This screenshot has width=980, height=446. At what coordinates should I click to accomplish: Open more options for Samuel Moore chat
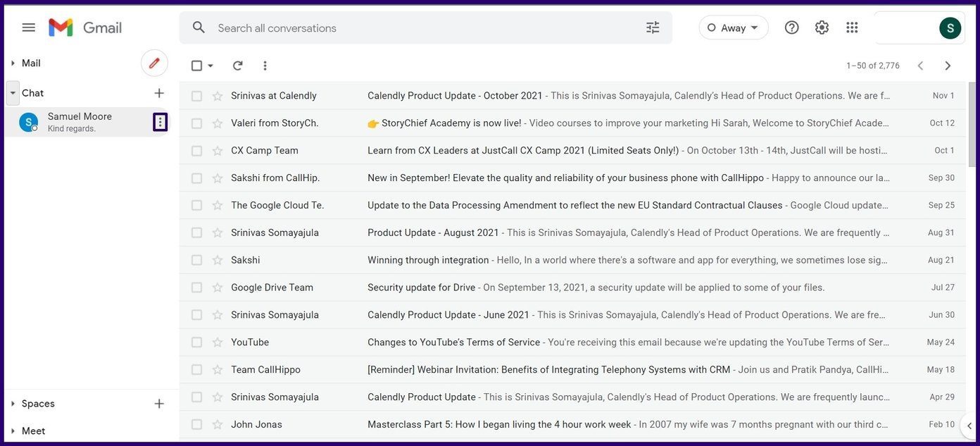point(160,122)
